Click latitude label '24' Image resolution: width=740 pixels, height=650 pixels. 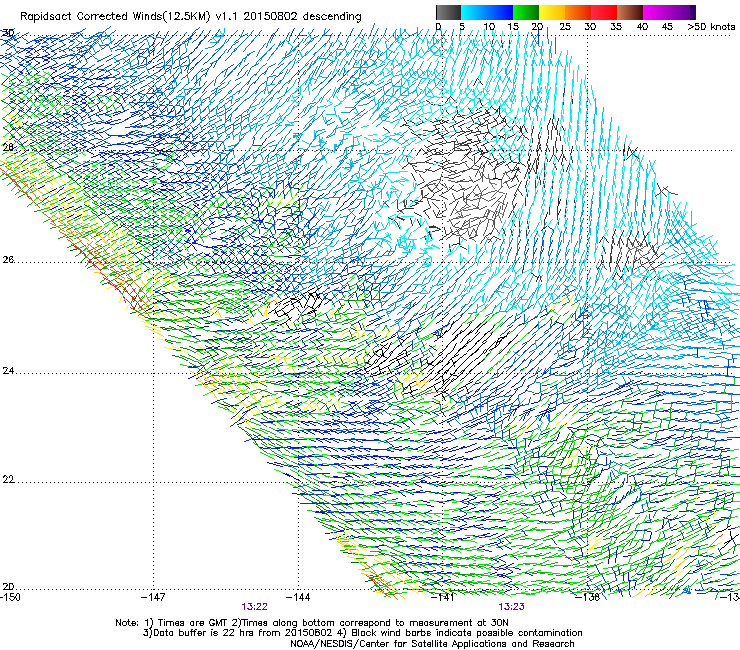point(8,371)
